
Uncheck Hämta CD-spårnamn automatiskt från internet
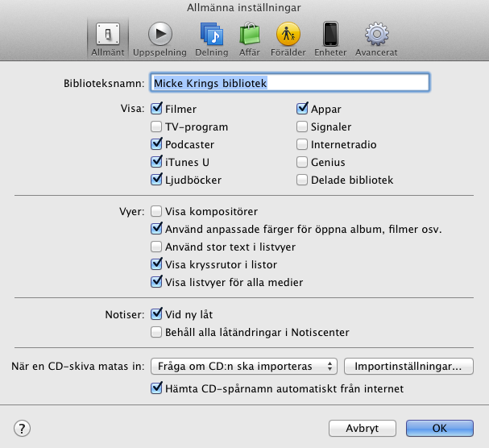[156, 389]
